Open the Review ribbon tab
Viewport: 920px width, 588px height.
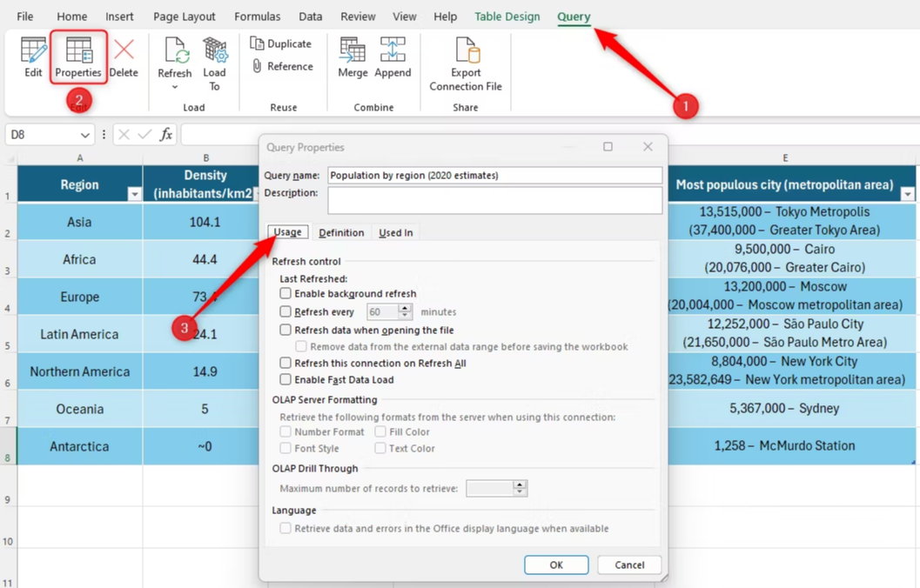[x=358, y=17]
